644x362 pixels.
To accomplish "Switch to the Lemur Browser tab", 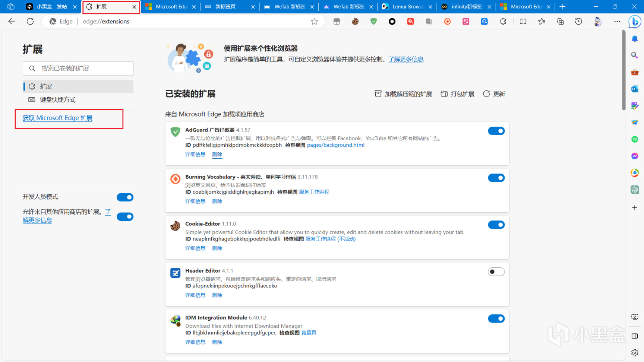I will pyautogui.click(x=407, y=7).
